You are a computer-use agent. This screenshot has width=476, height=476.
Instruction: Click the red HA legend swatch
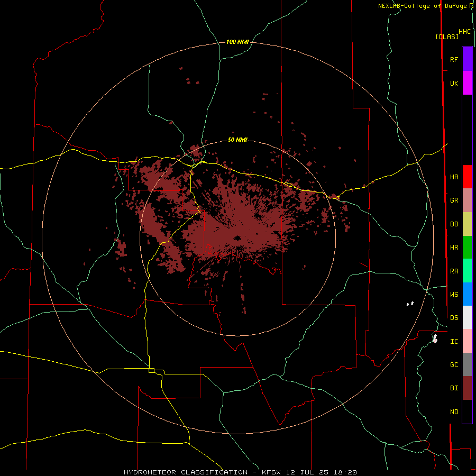[x=467, y=177]
